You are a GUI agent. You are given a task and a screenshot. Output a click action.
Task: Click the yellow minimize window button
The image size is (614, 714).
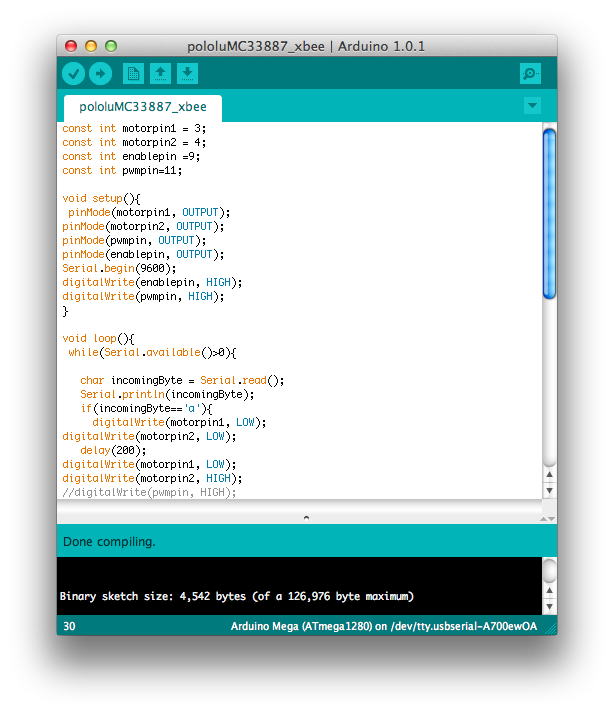pos(91,46)
